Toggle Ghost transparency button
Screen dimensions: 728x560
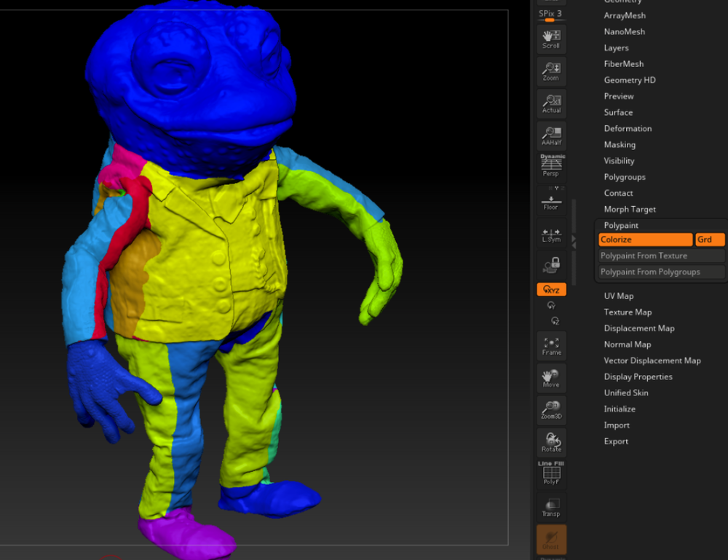coord(551,540)
